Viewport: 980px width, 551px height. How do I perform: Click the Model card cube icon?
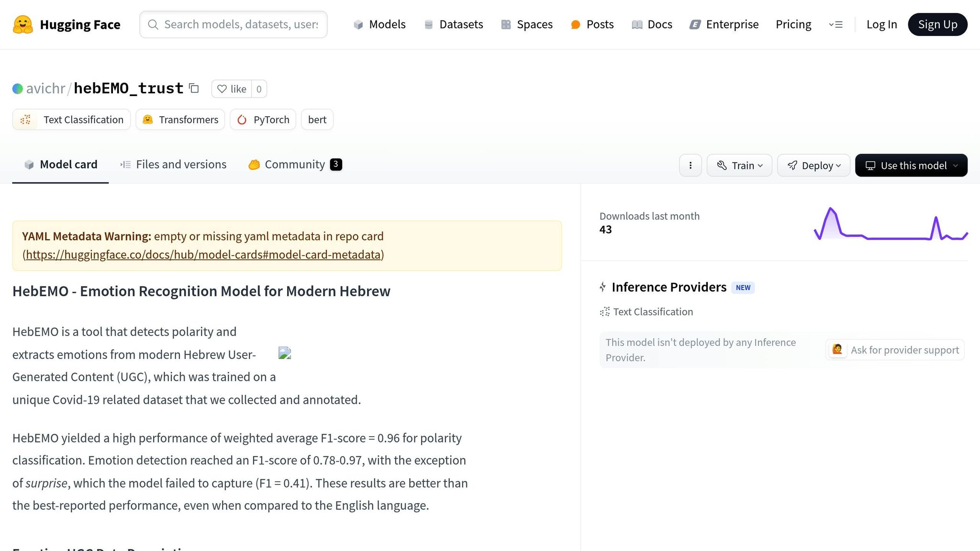(x=29, y=165)
